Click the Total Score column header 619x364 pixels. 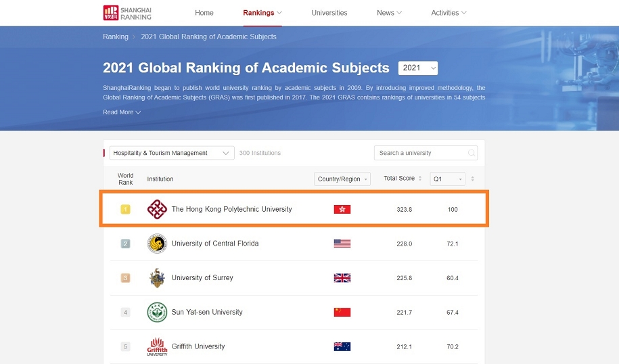(x=399, y=179)
